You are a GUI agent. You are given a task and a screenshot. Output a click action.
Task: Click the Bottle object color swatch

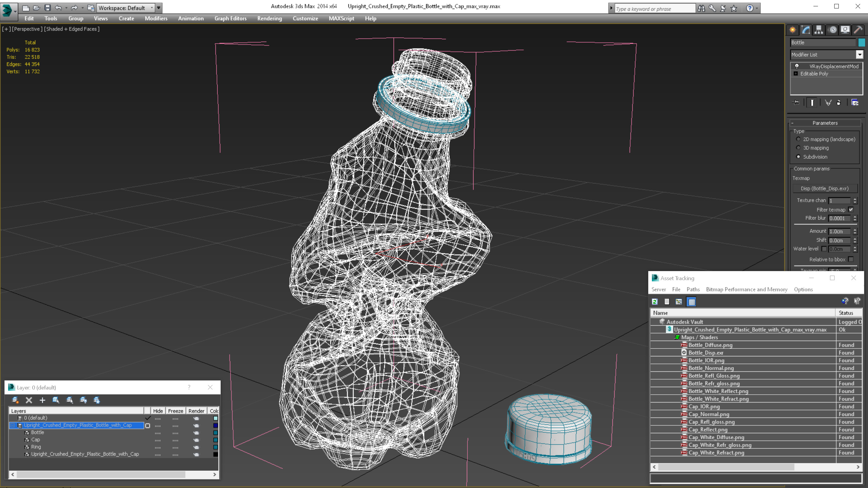862,42
